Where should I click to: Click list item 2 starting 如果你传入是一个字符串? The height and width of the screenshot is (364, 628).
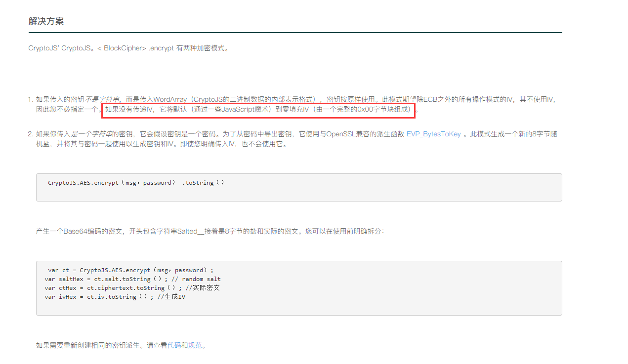[296, 139]
